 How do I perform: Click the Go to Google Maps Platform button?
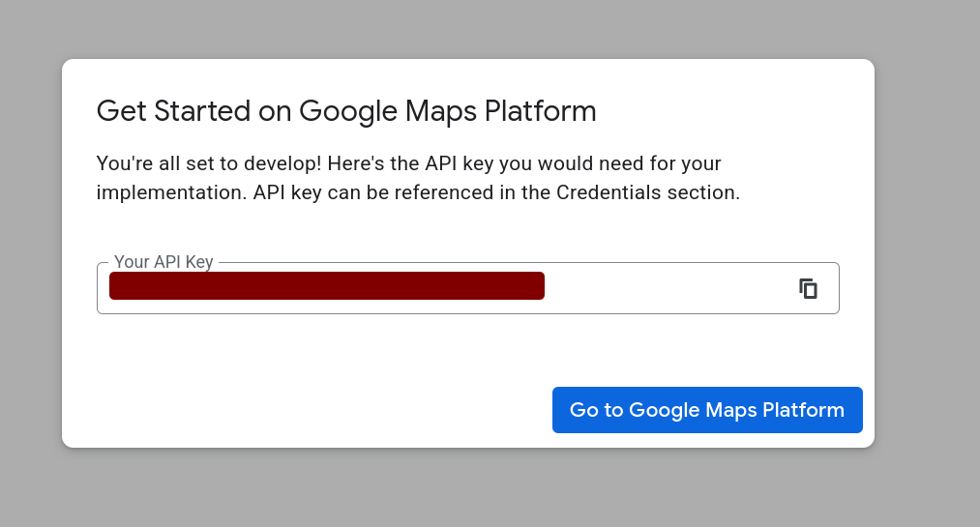[x=706, y=410]
